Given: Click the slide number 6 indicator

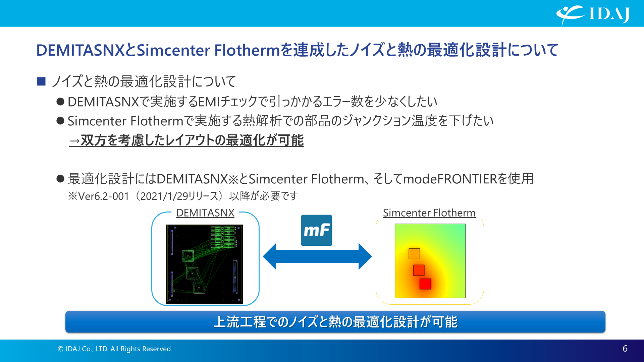Looking at the screenshot, I should [x=627, y=349].
